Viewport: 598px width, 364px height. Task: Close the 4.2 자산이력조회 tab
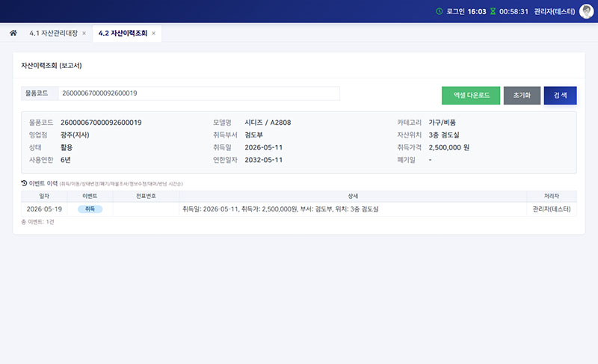coord(154,34)
